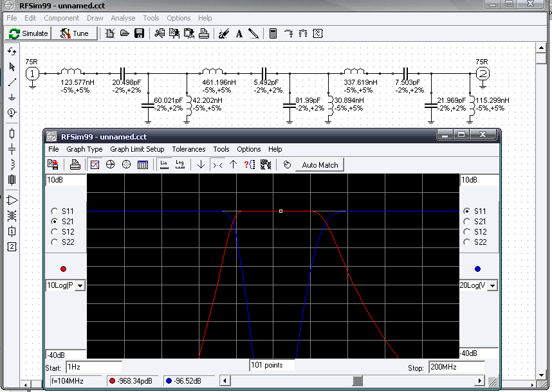The image size is (552, 392).
Task: Click the Start frequency field showing 1Hz
Action: coord(94,367)
